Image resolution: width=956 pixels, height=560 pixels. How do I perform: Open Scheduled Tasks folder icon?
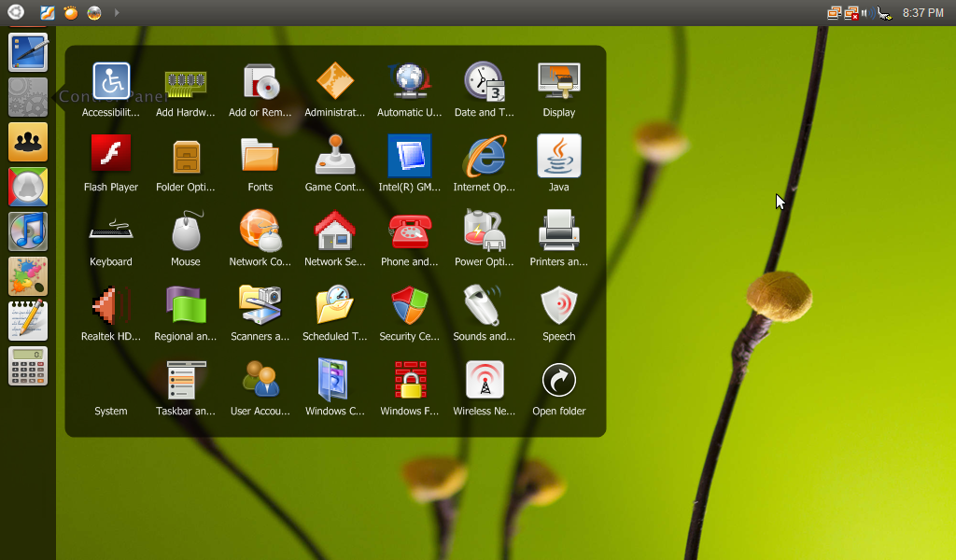tap(335, 304)
